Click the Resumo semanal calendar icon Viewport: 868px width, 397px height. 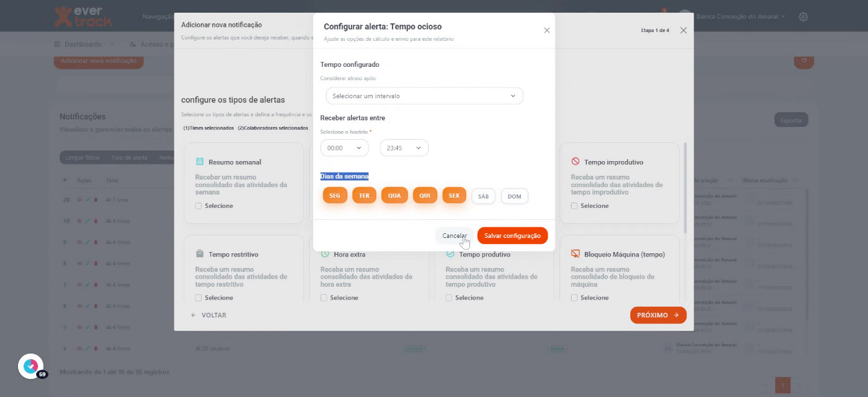pos(200,162)
